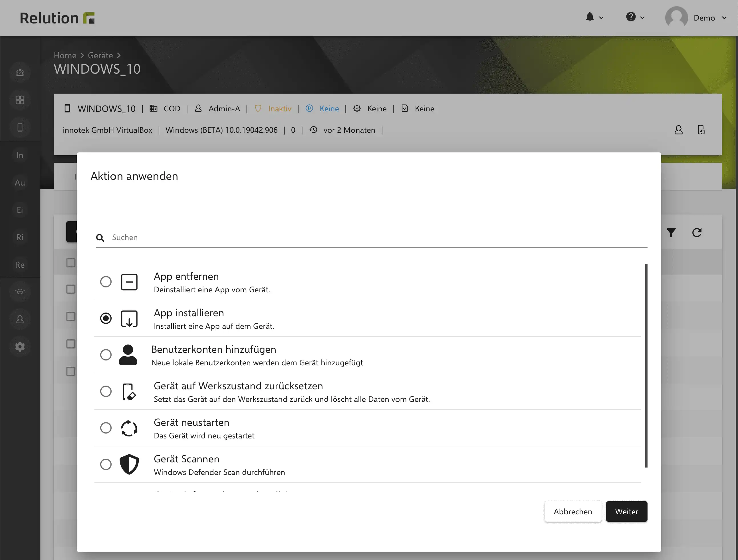Viewport: 738px width, 560px height.
Task: Click the Abbrechen button
Action: click(573, 511)
